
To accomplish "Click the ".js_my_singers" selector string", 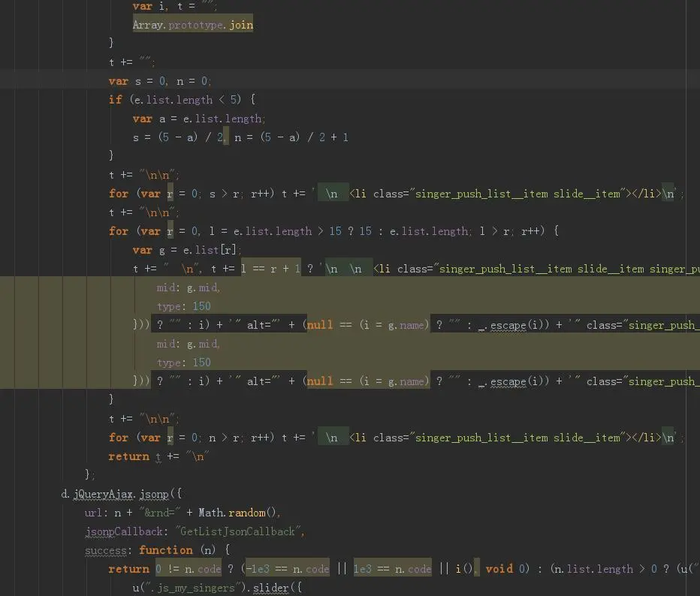I will click(x=192, y=588).
